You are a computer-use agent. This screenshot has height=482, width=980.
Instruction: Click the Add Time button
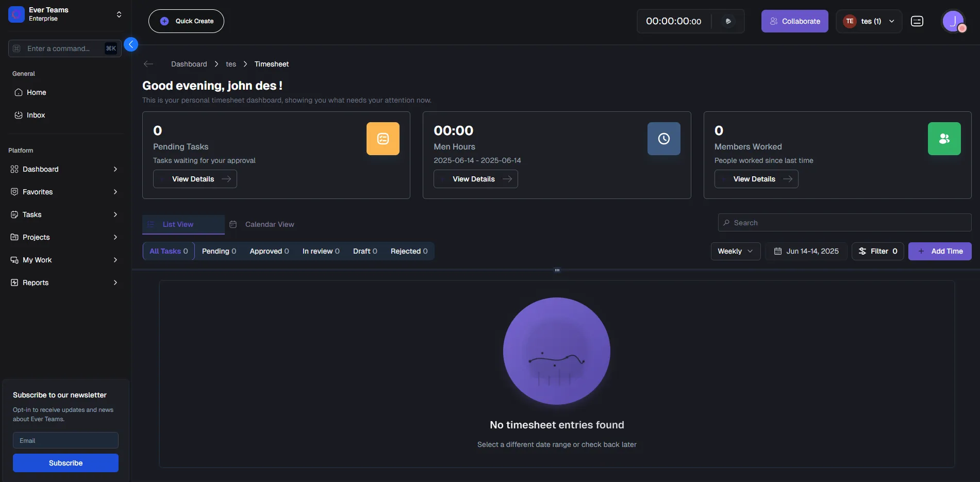point(940,251)
